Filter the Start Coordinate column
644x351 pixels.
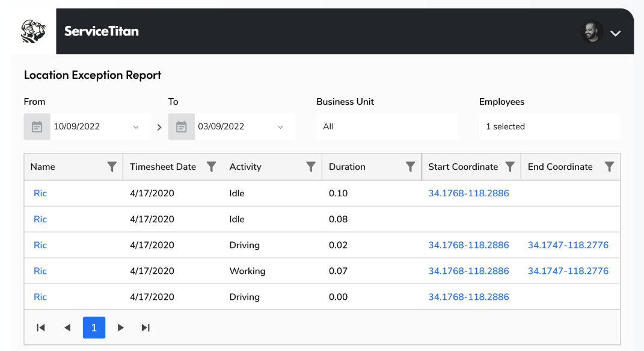pos(510,166)
